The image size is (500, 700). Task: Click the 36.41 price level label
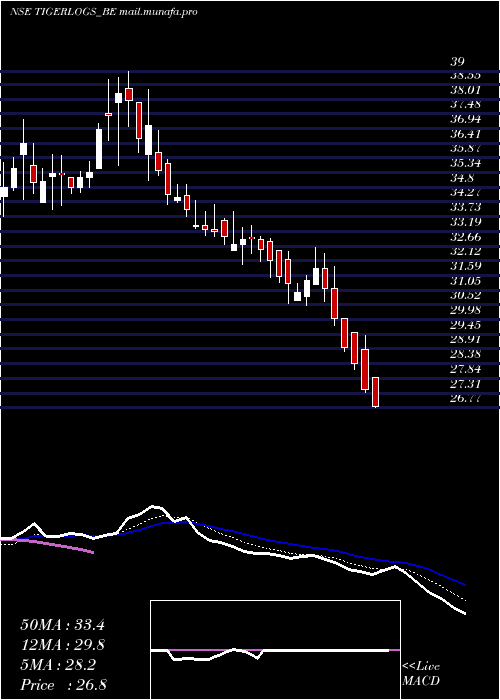point(465,134)
